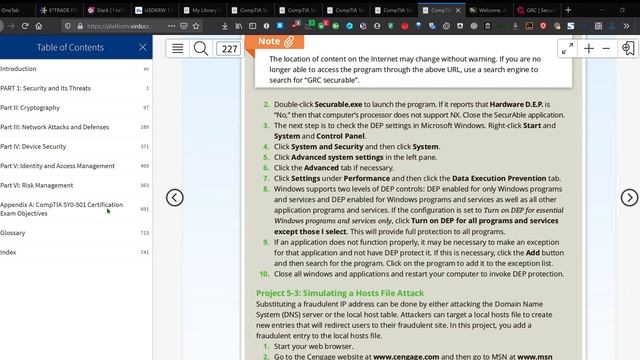The height and width of the screenshot is (360, 640).
Task: Click the tracking protection shield icon
Action: click(68, 26)
